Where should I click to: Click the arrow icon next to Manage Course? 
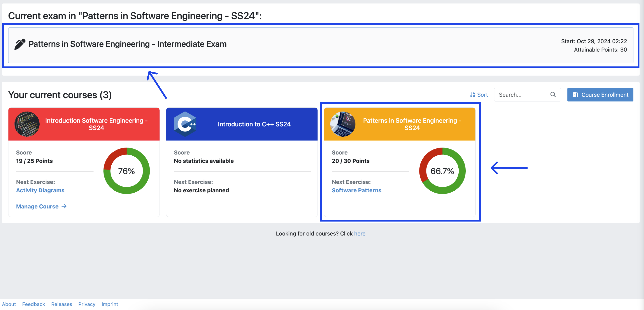pyautogui.click(x=64, y=206)
